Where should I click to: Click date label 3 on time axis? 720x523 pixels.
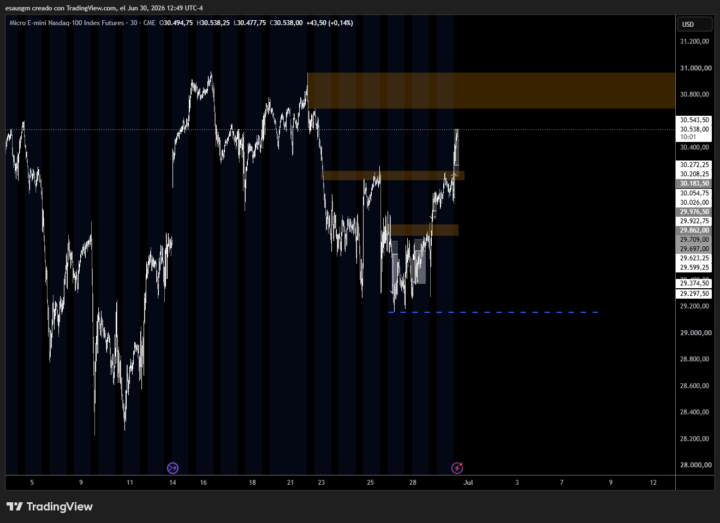(517, 483)
